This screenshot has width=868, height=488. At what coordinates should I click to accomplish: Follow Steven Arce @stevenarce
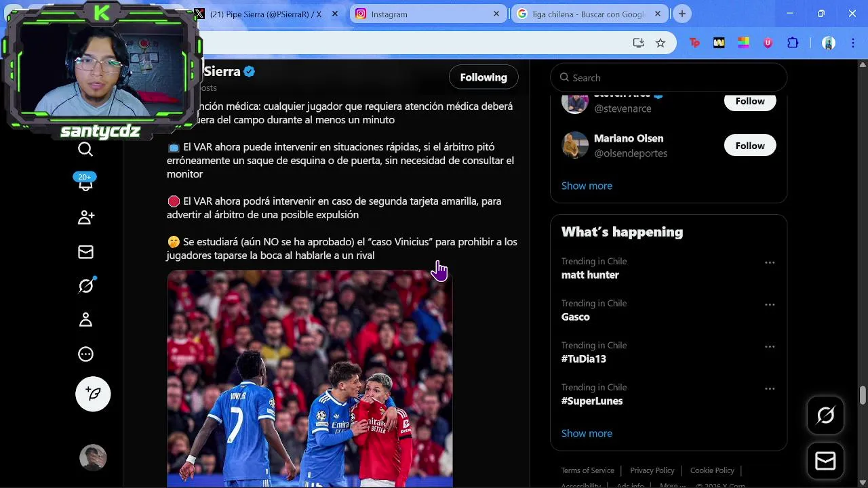coord(750,101)
